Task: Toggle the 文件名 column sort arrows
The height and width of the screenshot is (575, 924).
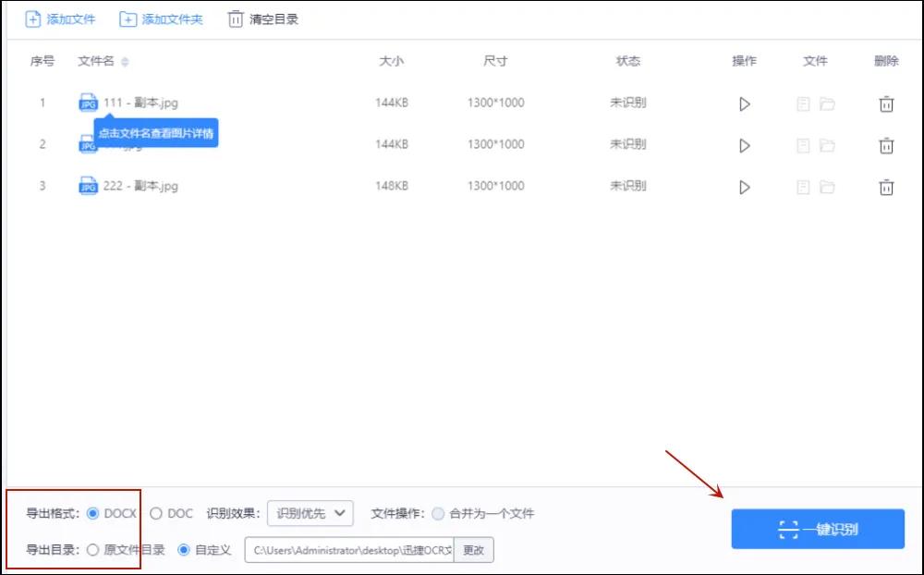Action: 125,62
